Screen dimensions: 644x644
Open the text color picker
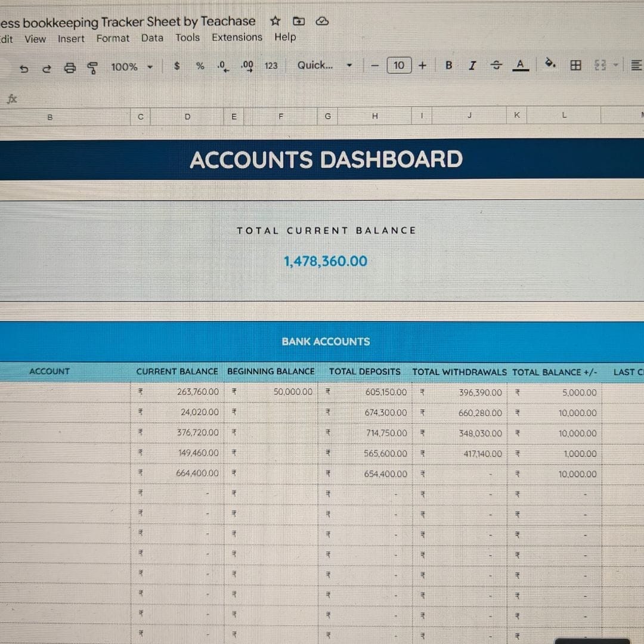(x=521, y=66)
